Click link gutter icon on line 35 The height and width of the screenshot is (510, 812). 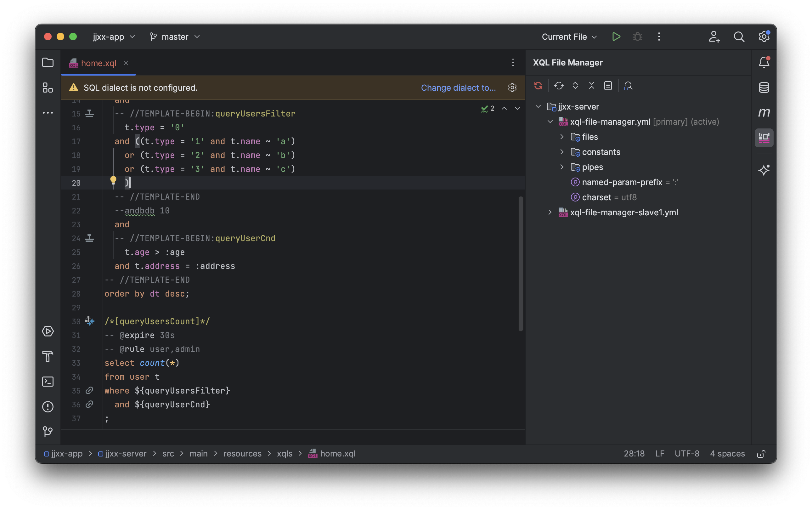click(x=89, y=391)
